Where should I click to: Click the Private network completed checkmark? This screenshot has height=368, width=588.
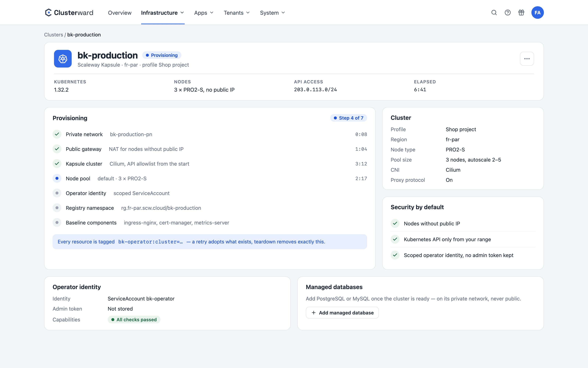[x=57, y=134]
